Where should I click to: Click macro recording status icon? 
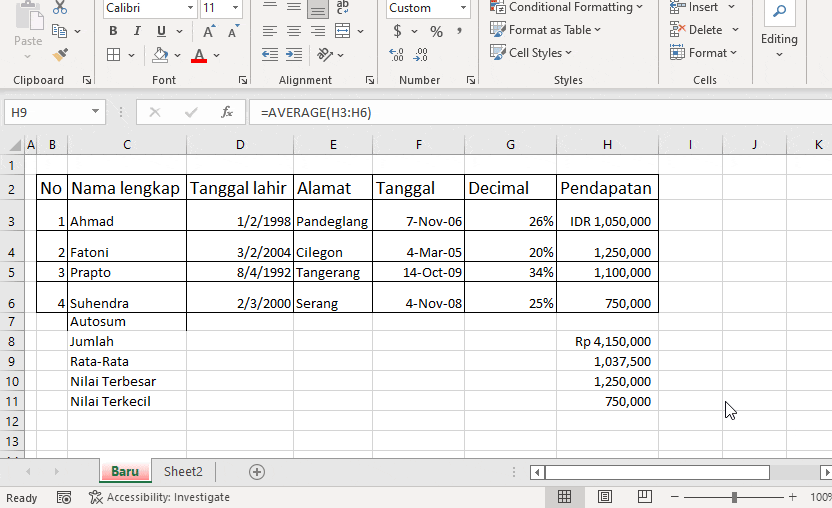(64, 497)
